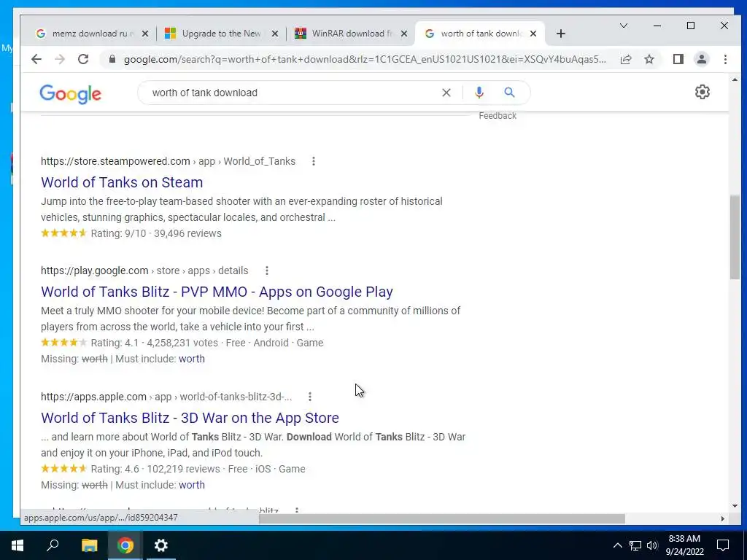Open more options for Google Play result
This screenshot has width=747, height=560.
pyautogui.click(x=267, y=271)
